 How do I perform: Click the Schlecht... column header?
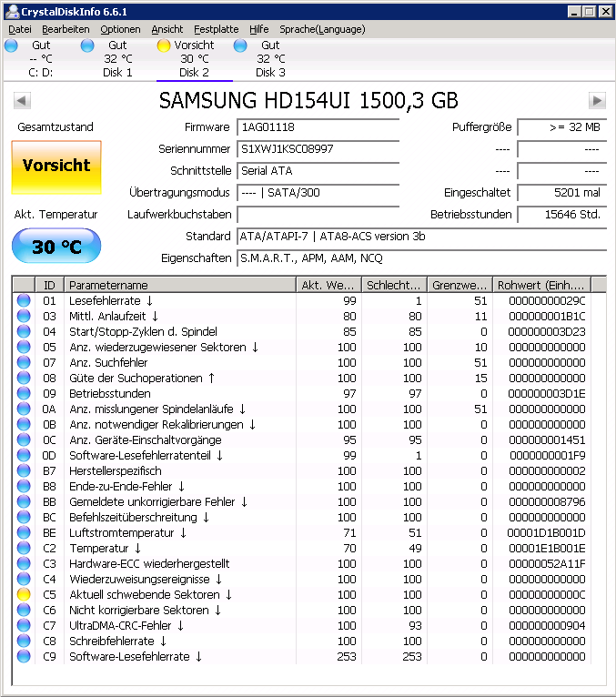click(x=394, y=285)
